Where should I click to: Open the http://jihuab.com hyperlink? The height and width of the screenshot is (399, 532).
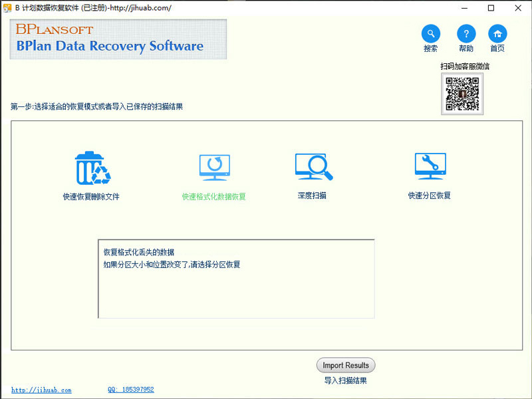40,390
